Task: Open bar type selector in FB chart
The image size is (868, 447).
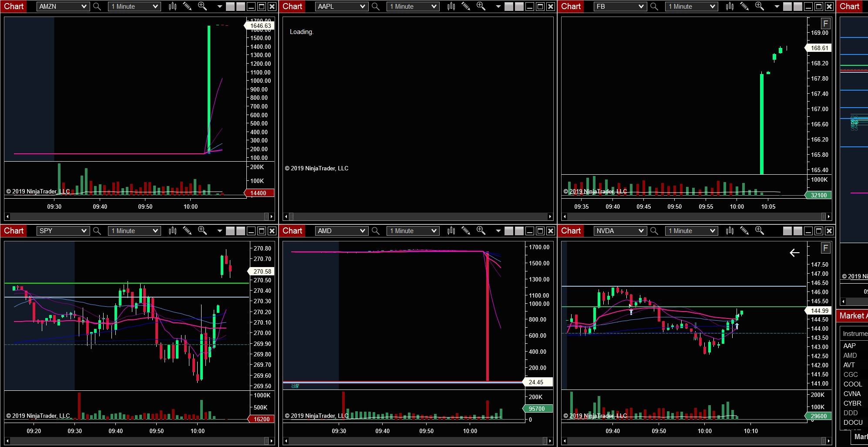Action: click(730, 7)
